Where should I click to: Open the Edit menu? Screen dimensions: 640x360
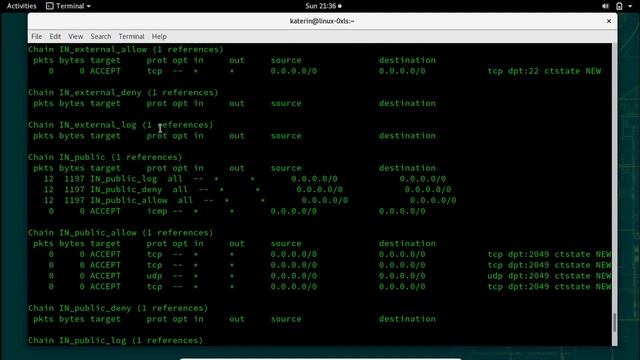(55, 36)
